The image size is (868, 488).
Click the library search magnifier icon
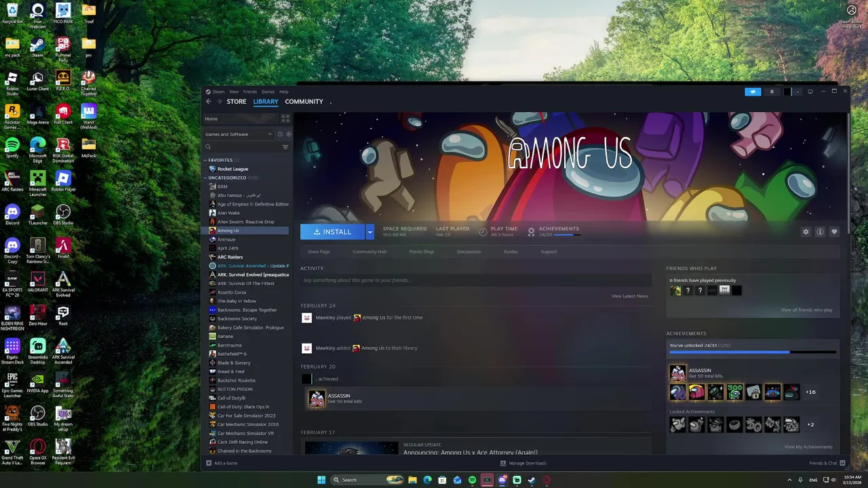point(208,147)
